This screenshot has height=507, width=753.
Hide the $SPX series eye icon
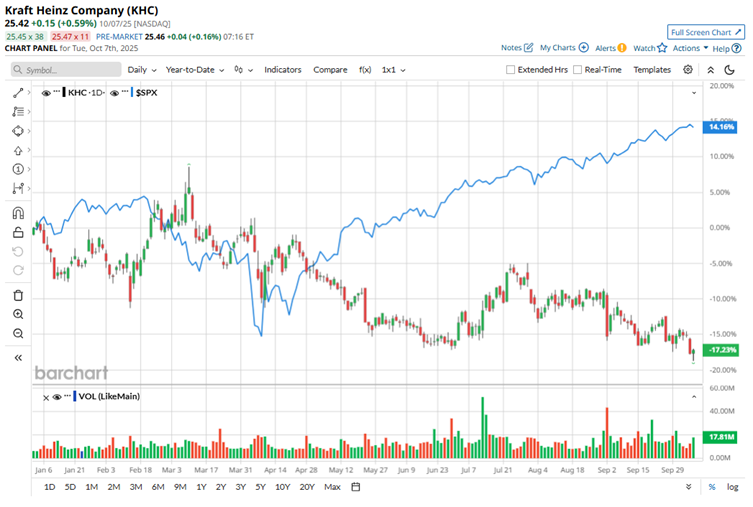(x=114, y=93)
